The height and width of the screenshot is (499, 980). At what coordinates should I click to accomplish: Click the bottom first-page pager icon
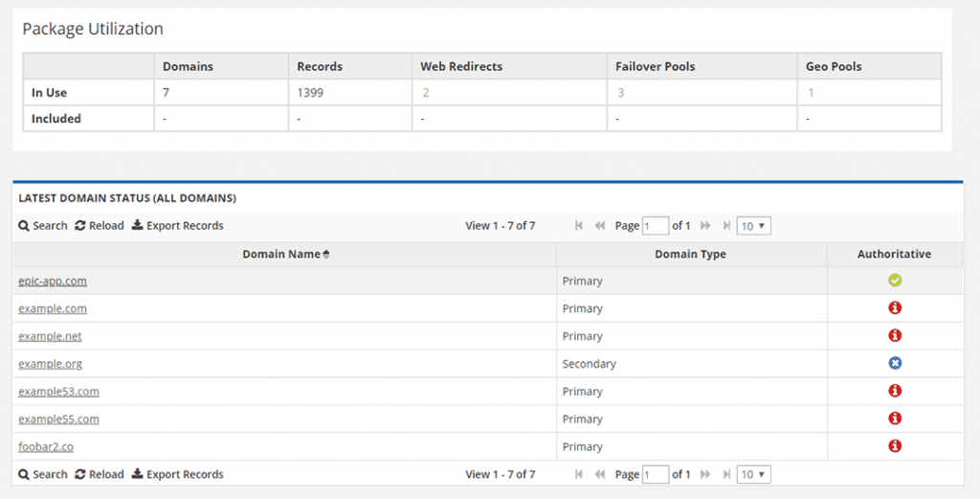click(579, 475)
